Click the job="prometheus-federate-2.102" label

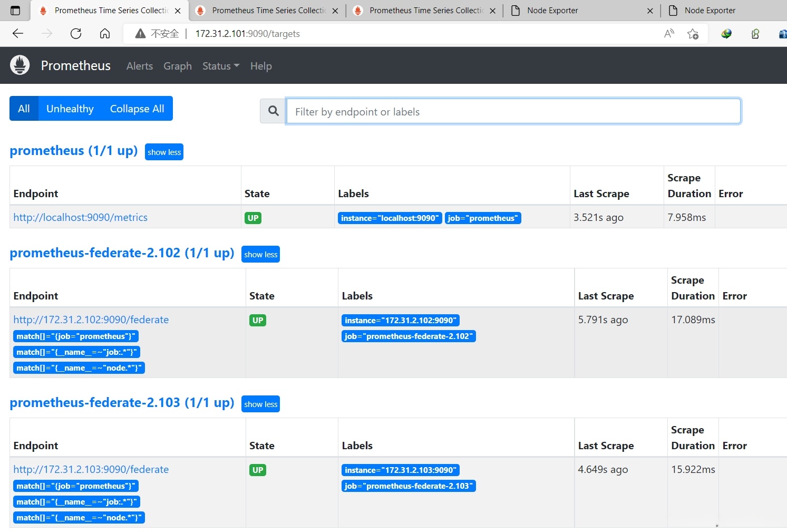(x=409, y=336)
